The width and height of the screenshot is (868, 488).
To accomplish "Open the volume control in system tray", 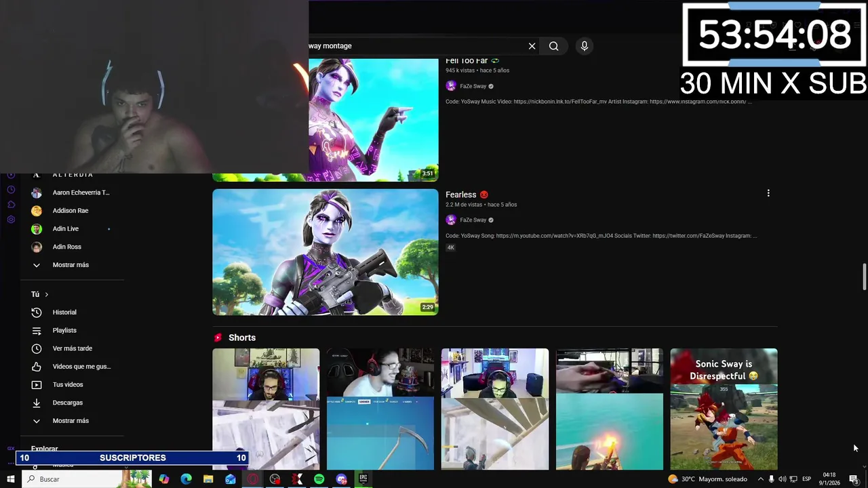I will [783, 479].
